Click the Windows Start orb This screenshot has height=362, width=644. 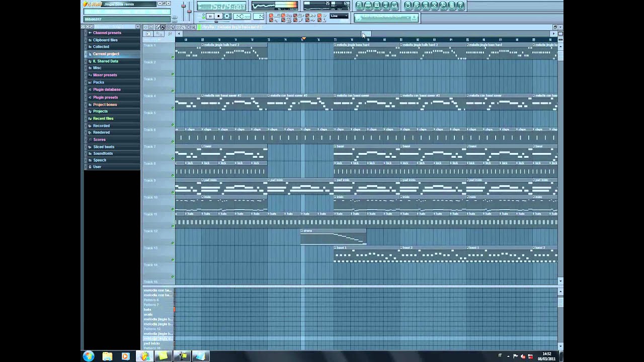pos(89,356)
